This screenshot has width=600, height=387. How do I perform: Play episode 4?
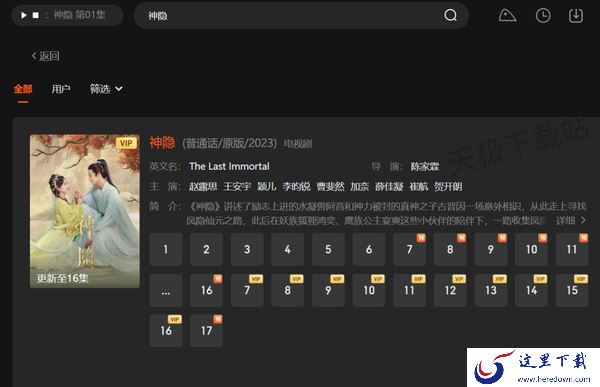tap(288, 249)
